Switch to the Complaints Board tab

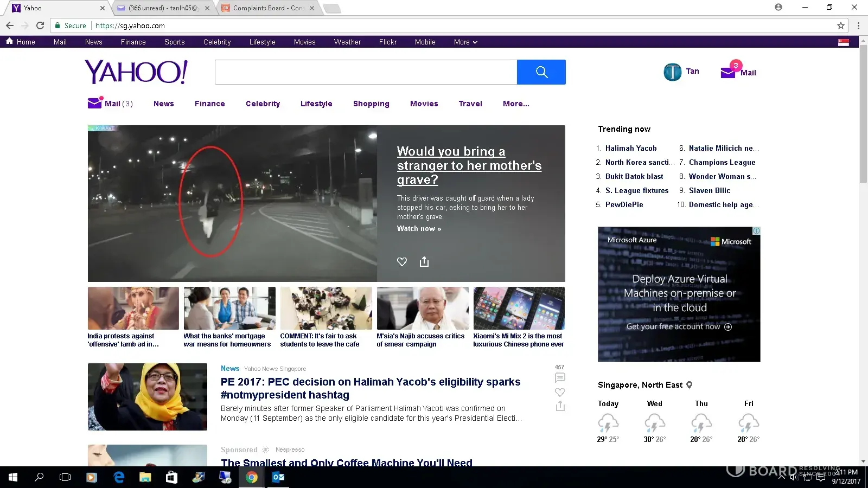267,8
